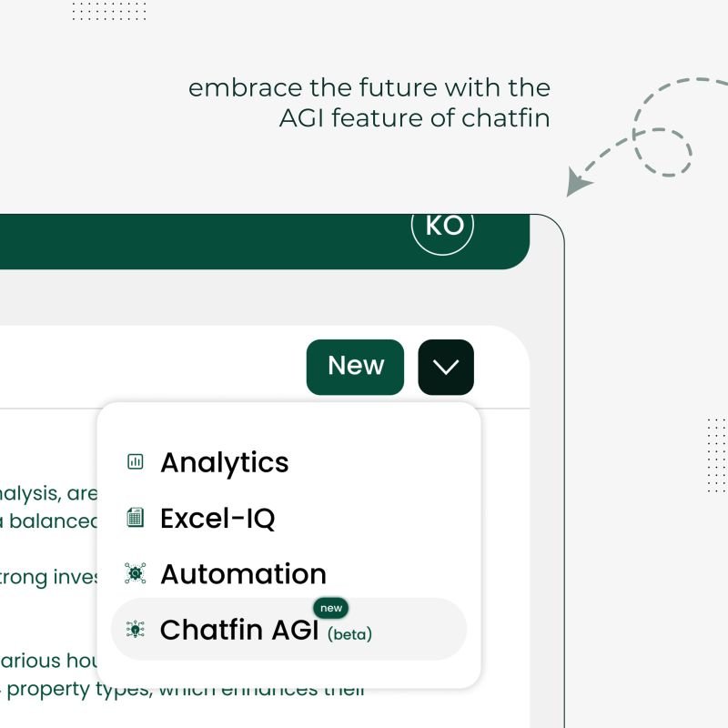Viewport: 728px width, 728px height.
Task: Click the Excel-IQ spreadsheet icon
Action: 135,518
